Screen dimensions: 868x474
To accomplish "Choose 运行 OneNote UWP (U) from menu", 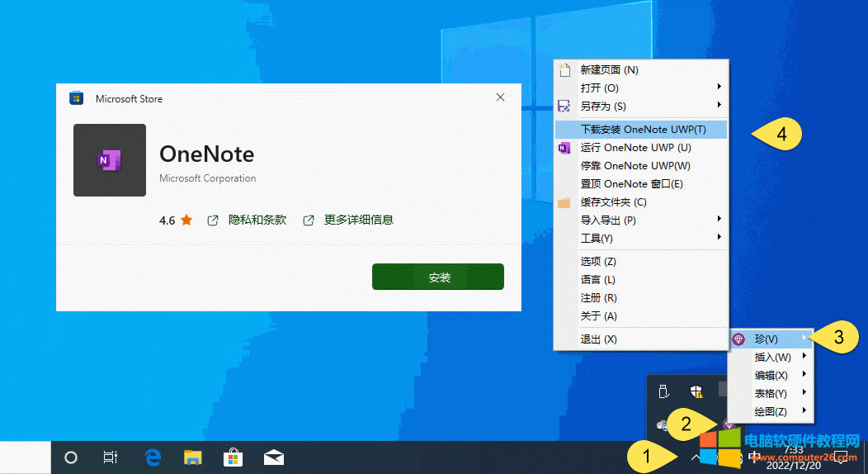I will point(635,147).
